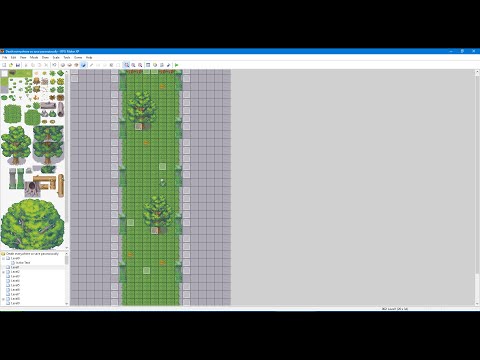Image resolution: width=480 pixels, height=360 pixels.
Task: Pick the hollow tree stump tile
Action: pyautogui.click(x=32, y=189)
